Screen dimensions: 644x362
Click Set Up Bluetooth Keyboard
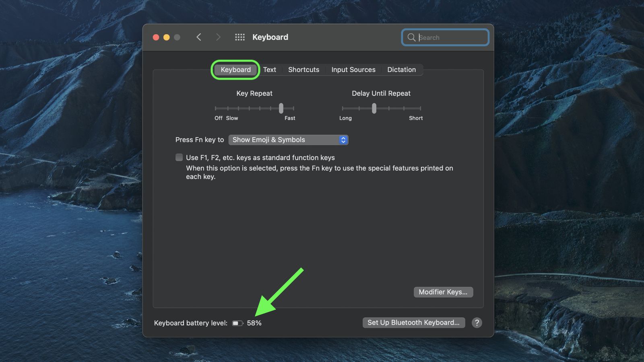pos(413,322)
